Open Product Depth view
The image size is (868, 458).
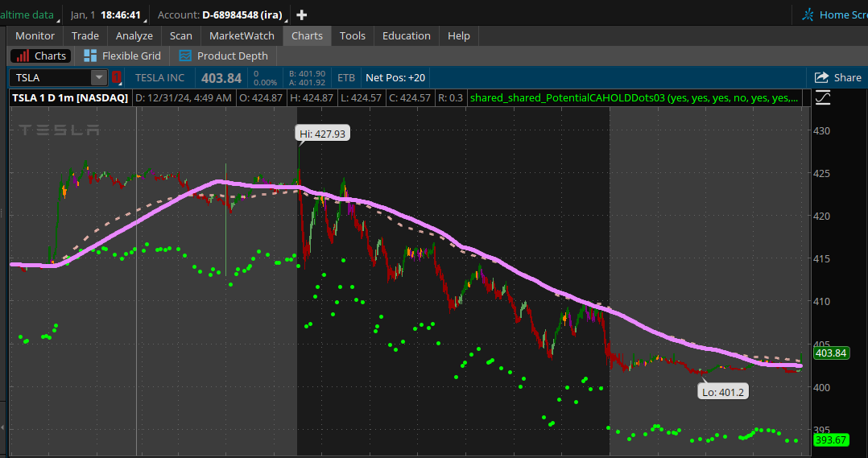(x=224, y=56)
